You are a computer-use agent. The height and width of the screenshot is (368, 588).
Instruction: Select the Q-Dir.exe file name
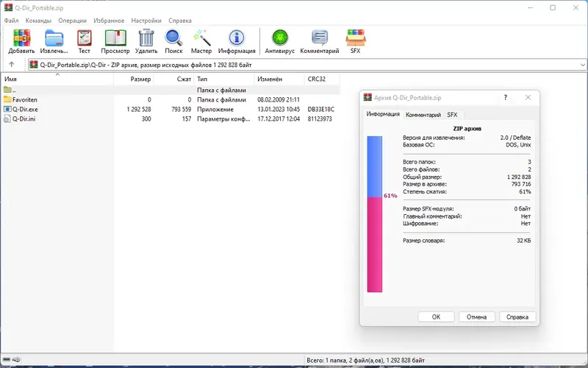(x=25, y=109)
